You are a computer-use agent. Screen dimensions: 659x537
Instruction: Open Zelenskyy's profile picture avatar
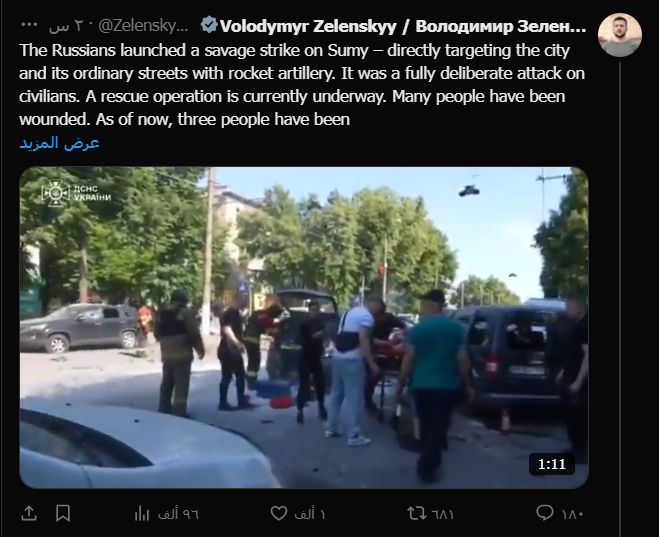[x=620, y=35]
